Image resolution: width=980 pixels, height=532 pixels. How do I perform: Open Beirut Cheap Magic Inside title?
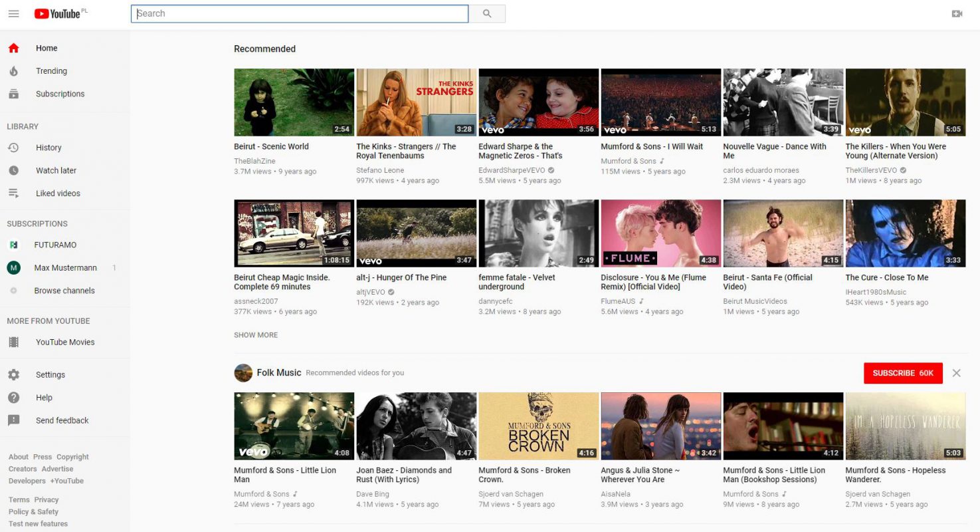coord(282,282)
